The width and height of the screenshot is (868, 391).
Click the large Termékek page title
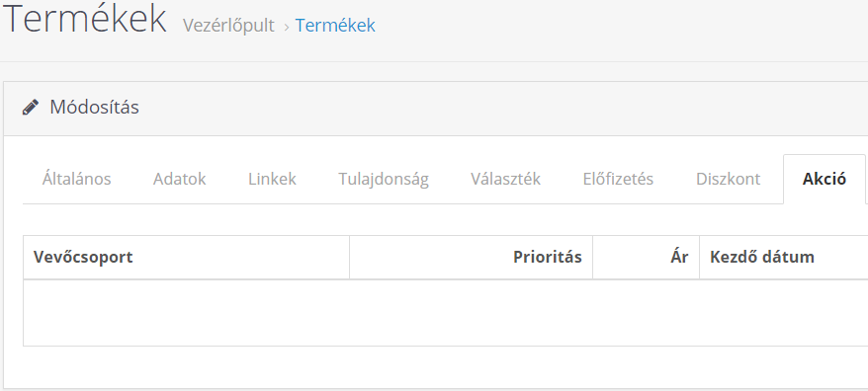(85, 19)
